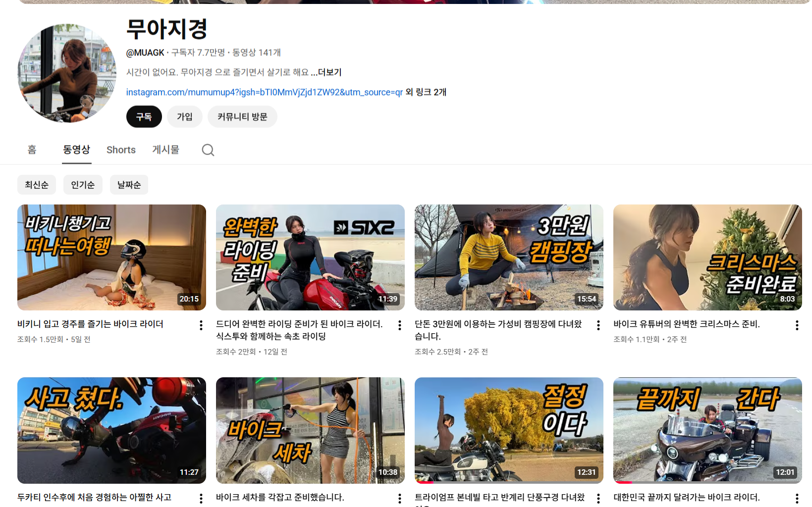Screen dimensions: 812x507
Task: Open three-dot menu for SIX2 riding video
Action: pos(400,325)
